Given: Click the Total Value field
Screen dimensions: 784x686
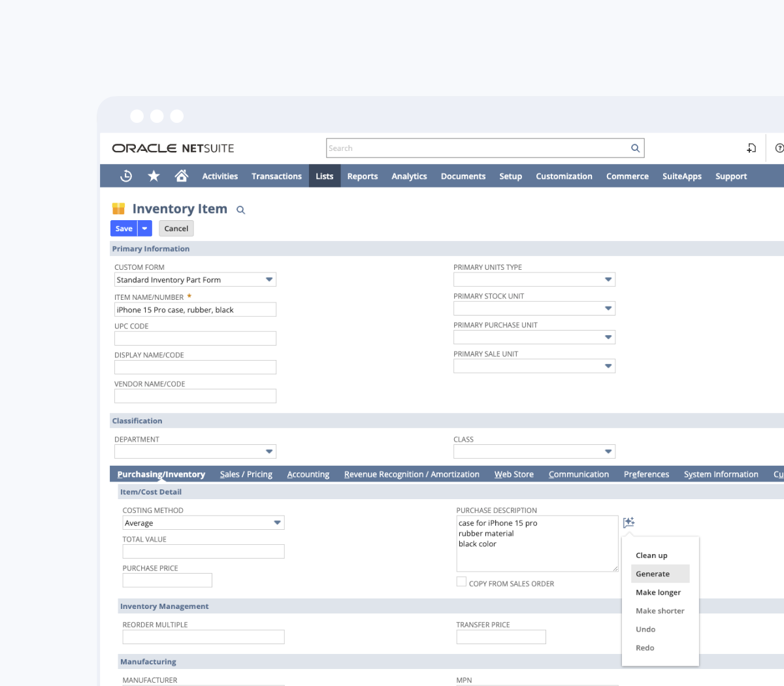Looking at the screenshot, I should [x=203, y=551].
